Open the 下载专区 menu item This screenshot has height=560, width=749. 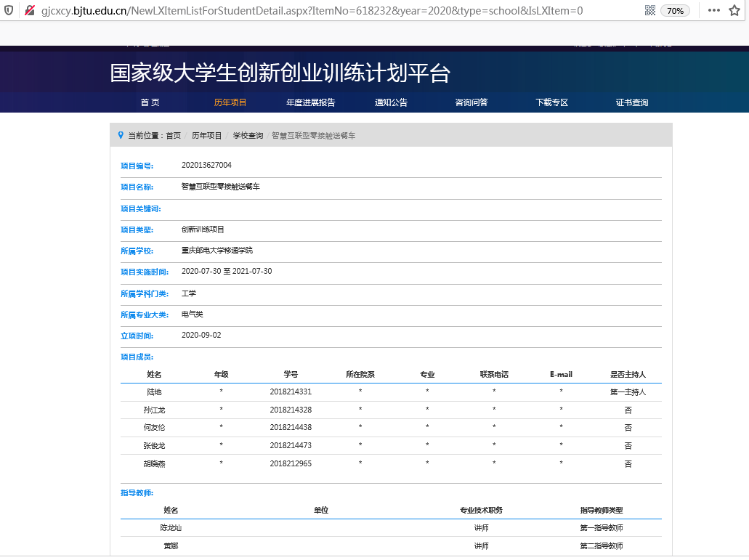coord(551,102)
